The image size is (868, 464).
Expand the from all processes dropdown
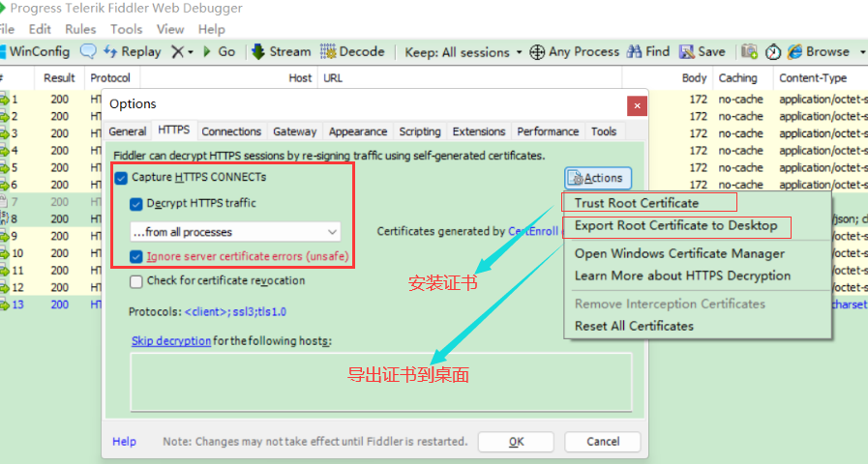point(235,232)
